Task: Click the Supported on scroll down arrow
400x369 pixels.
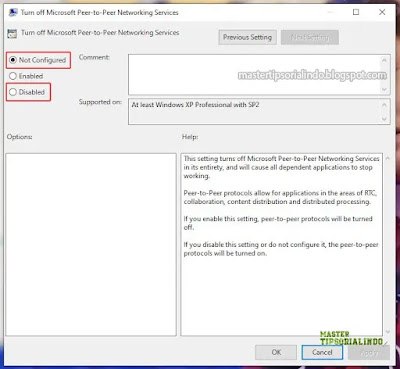Action: click(384, 119)
